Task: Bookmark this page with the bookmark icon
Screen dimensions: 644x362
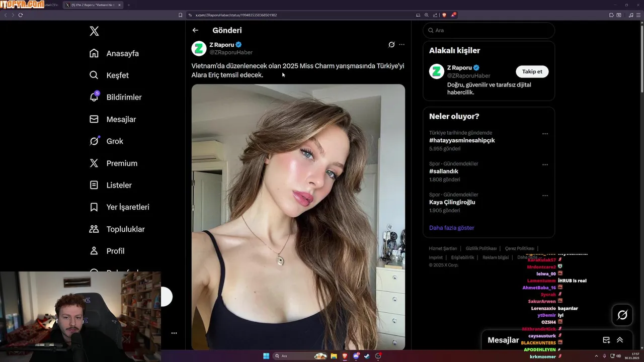Action: pos(181,15)
